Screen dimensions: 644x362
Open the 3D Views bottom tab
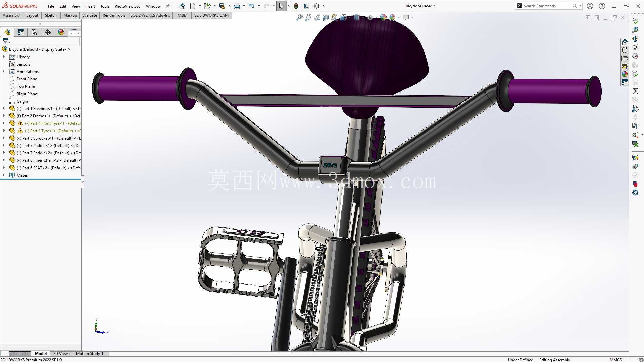coord(61,354)
